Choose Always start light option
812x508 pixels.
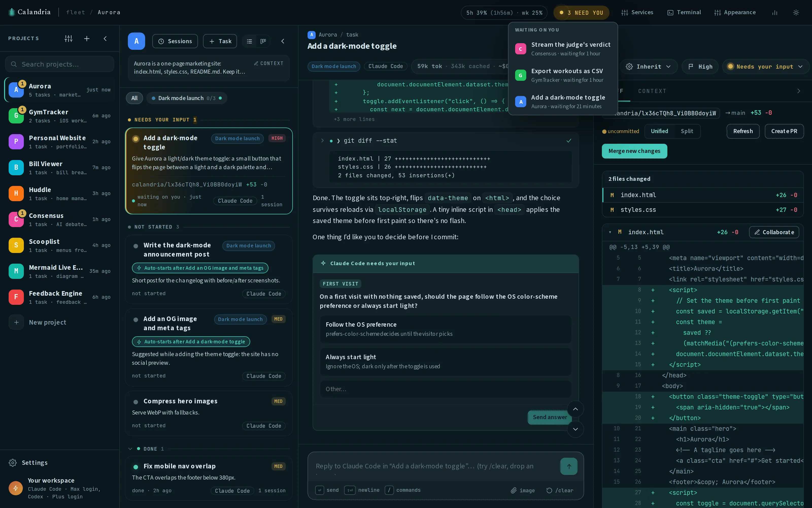coord(445,361)
